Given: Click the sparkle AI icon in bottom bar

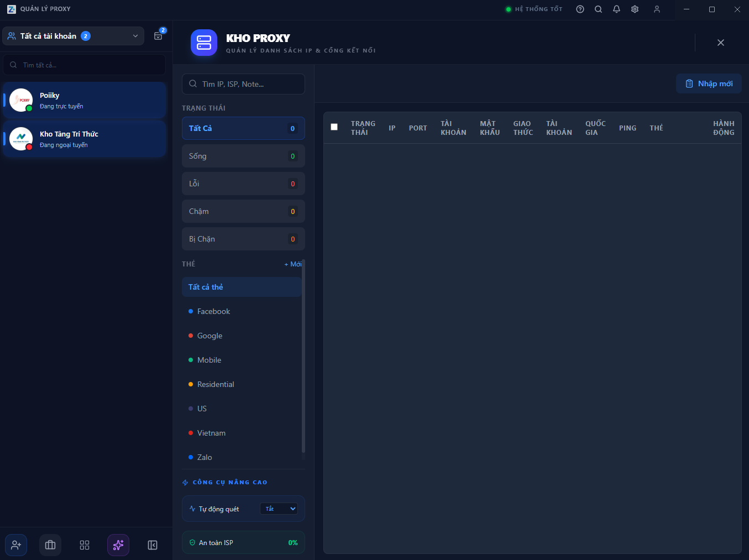Looking at the screenshot, I should [x=118, y=545].
